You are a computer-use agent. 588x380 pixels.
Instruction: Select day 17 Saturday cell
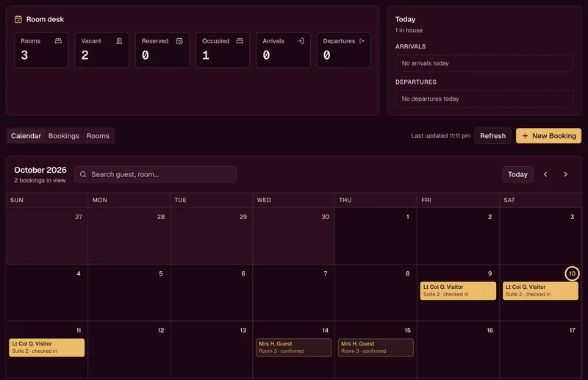coord(540,349)
